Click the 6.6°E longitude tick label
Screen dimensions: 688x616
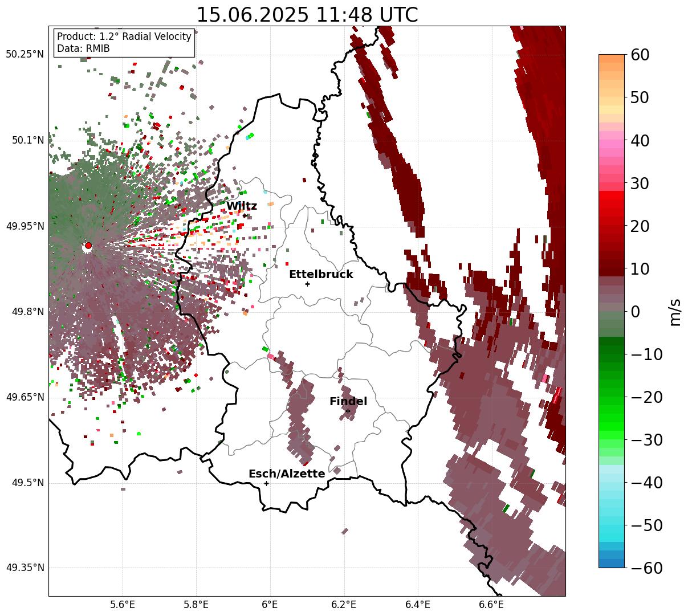pyautogui.click(x=491, y=605)
